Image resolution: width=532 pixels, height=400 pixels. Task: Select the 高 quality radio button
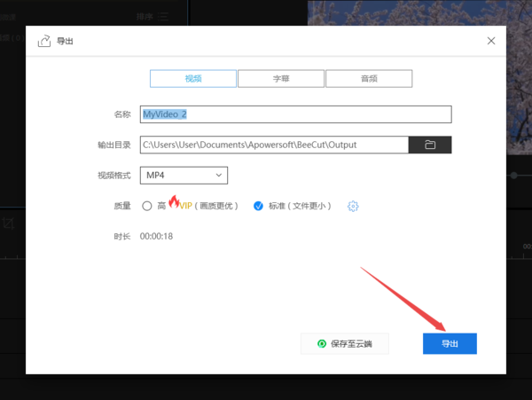click(147, 206)
